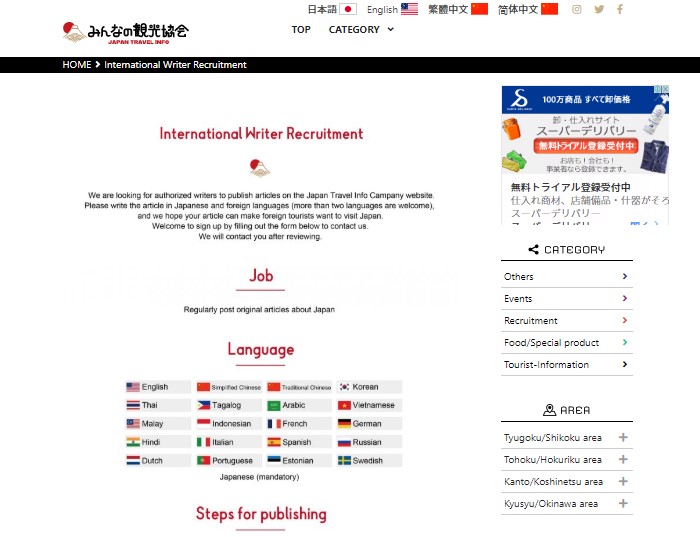Click the Simplified Chinese language tile
Viewport: 700px width, 537px height.
point(229,387)
